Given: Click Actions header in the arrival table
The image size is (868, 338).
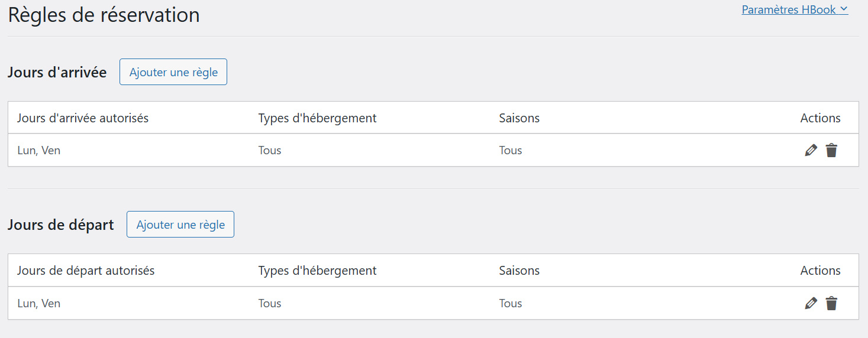Looking at the screenshot, I should [x=820, y=118].
